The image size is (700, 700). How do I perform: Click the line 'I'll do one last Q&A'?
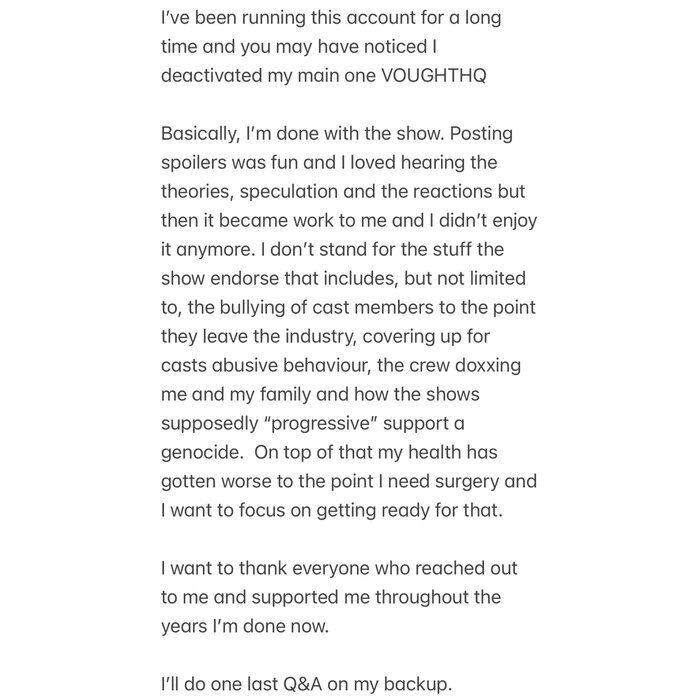tap(306, 684)
